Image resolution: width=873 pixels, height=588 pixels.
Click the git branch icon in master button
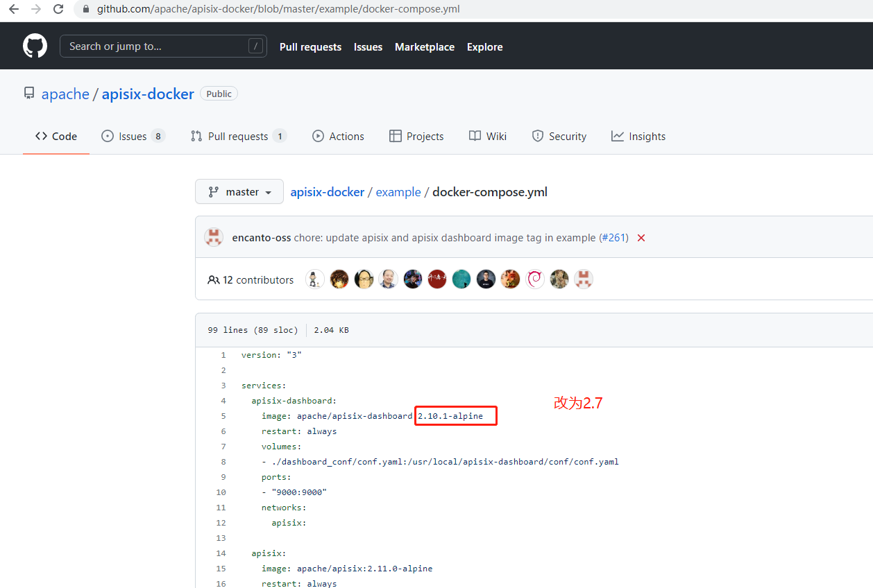(214, 192)
